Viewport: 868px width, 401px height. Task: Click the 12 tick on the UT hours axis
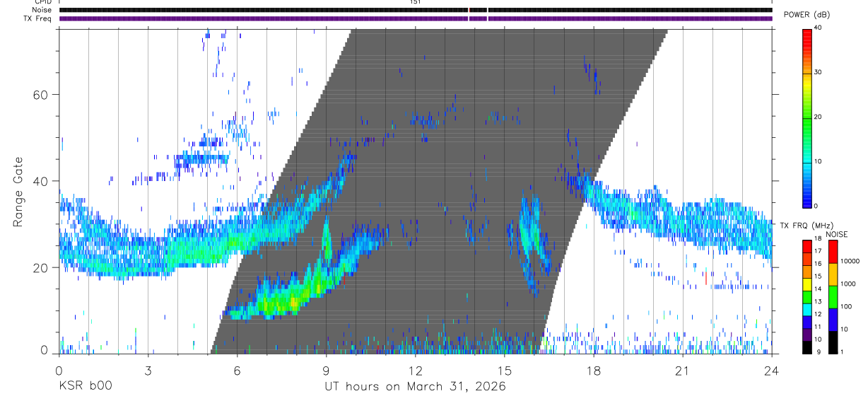click(x=416, y=369)
